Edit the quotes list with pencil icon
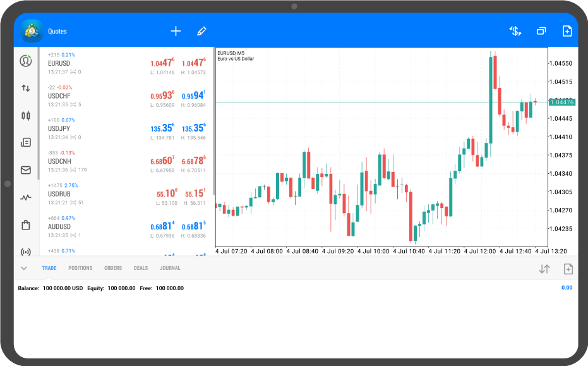Image resolution: width=588 pixels, height=366 pixels. coord(201,31)
